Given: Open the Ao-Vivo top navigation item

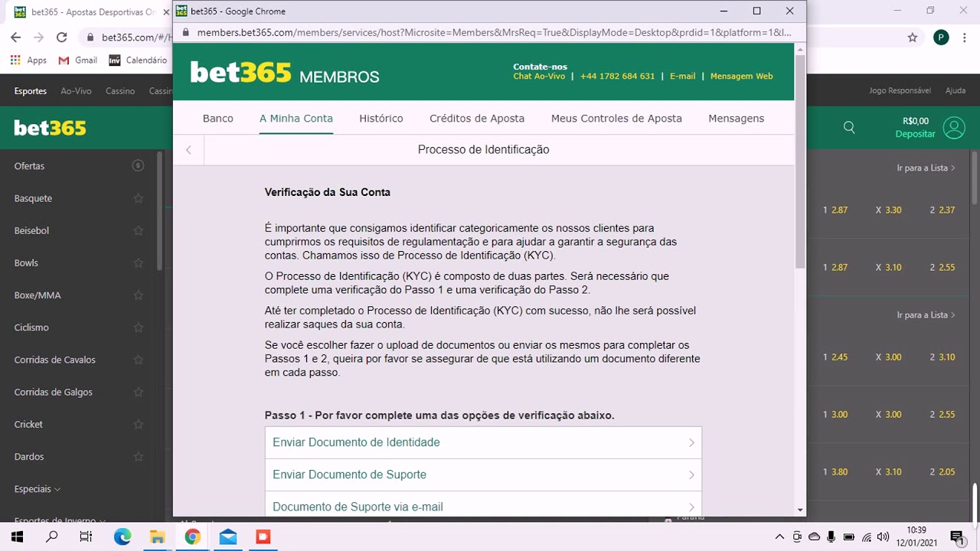Looking at the screenshot, I should coord(76,91).
